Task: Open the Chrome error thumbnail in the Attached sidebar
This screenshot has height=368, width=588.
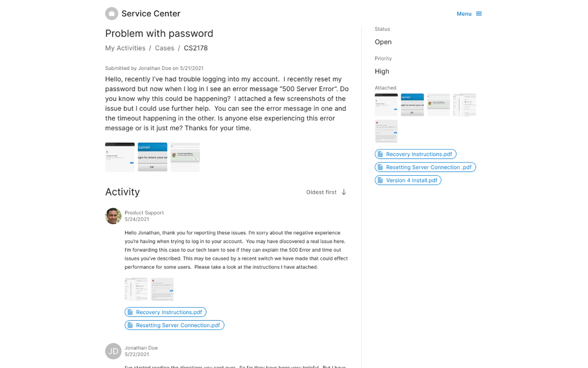Action: (438, 105)
